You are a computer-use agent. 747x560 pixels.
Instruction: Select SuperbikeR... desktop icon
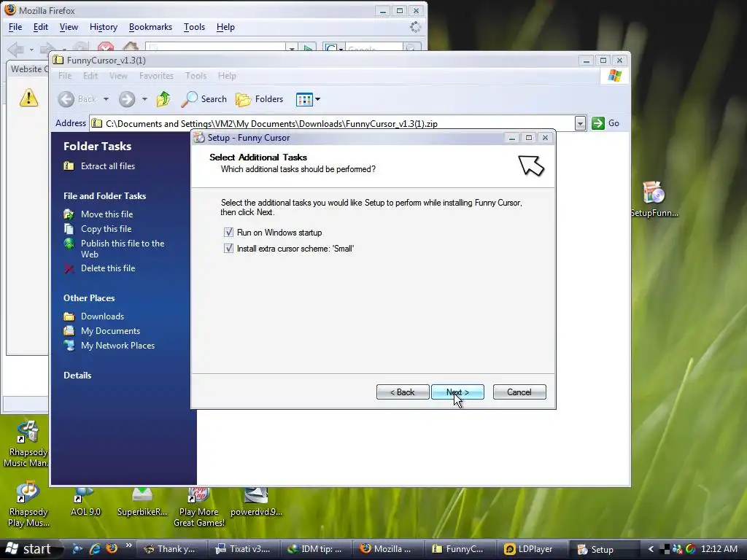click(x=142, y=502)
